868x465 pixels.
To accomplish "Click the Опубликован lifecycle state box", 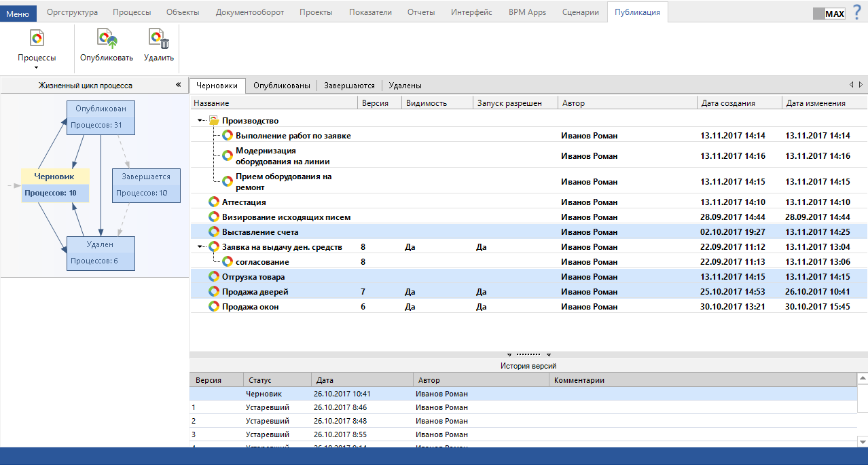I will (x=101, y=117).
